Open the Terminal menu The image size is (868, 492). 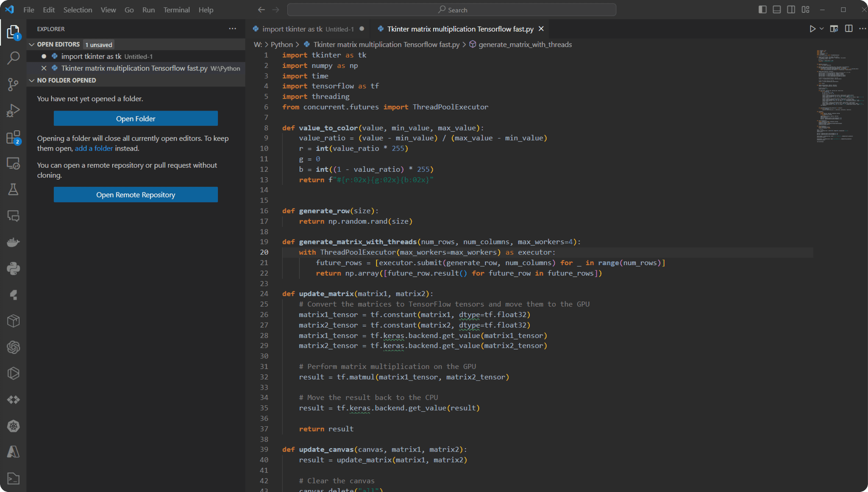click(176, 10)
